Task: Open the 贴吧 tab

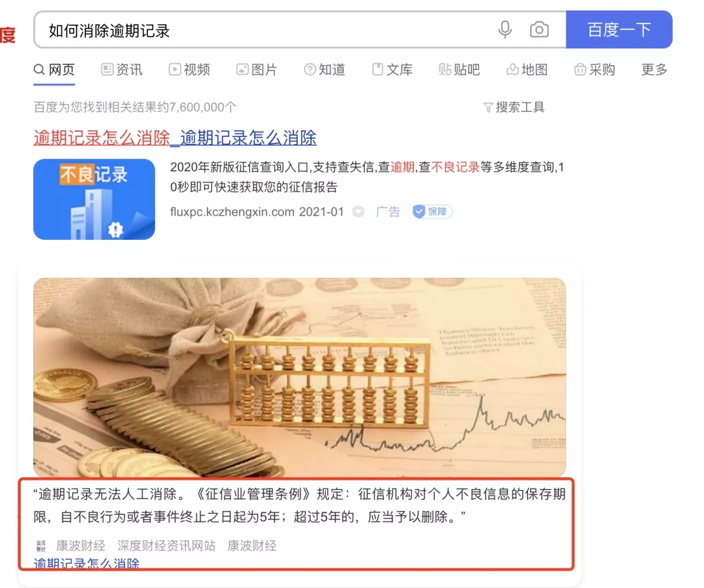Action: point(460,70)
